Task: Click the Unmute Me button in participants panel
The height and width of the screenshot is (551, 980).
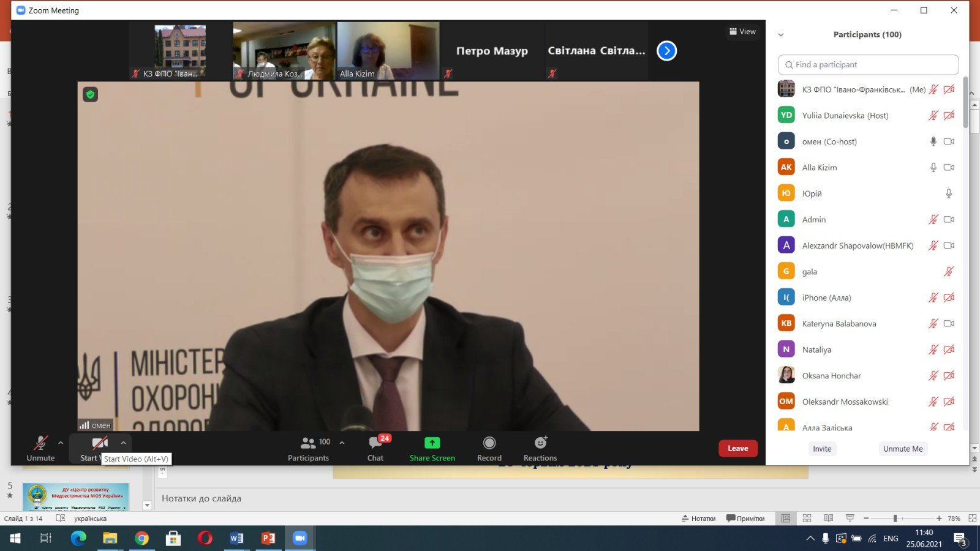Action: click(x=902, y=449)
